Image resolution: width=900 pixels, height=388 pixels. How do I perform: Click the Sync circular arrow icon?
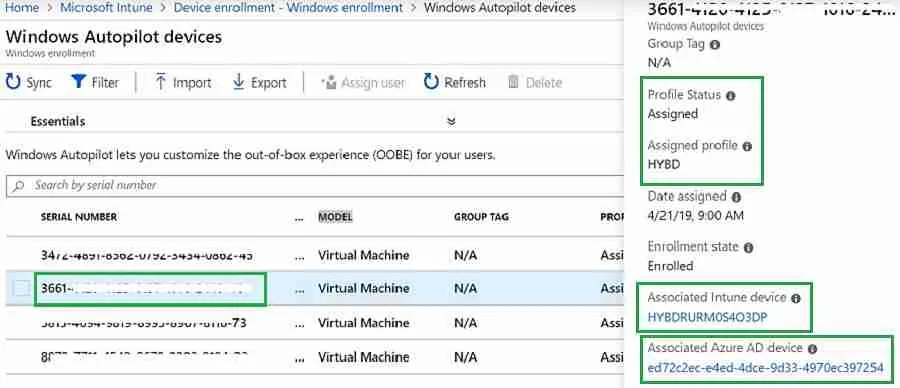13,82
